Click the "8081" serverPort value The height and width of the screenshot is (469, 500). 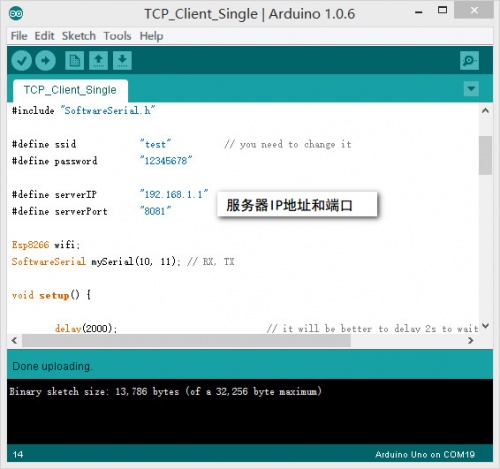point(155,211)
